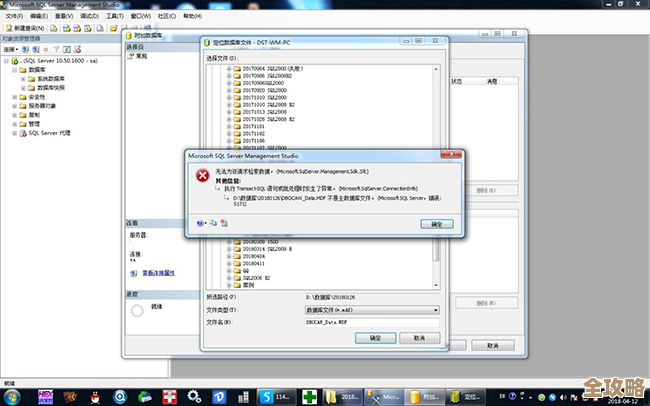Viewport: 650px width, 406px height.
Task: Open the 文件类型 dropdown list
Action: (x=435, y=310)
